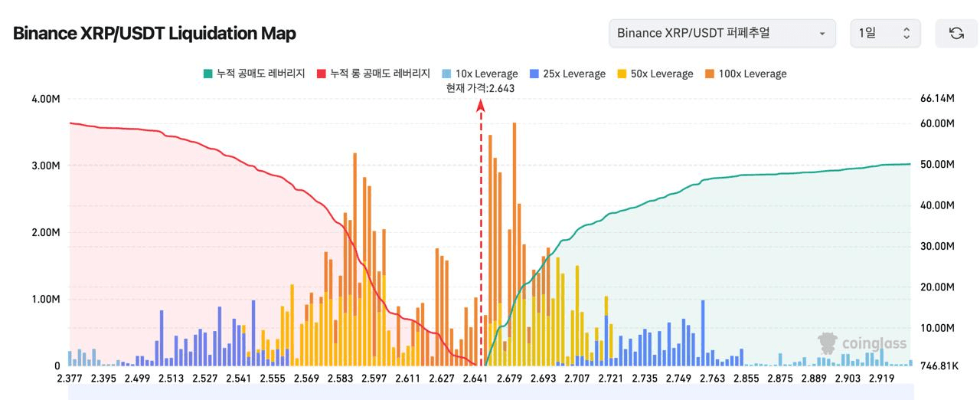The width and height of the screenshot is (980, 400).
Task: Click the red arrowhead at current price
Action: click(481, 107)
